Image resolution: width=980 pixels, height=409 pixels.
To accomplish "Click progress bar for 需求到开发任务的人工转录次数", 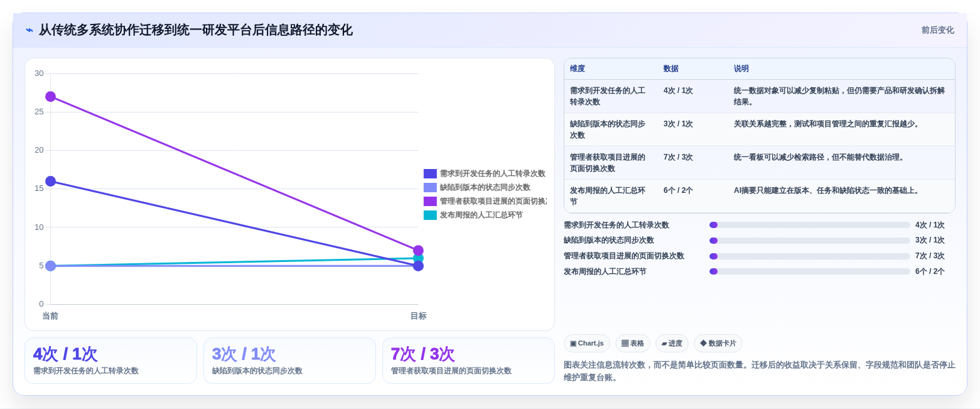I will (x=810, y=225).
